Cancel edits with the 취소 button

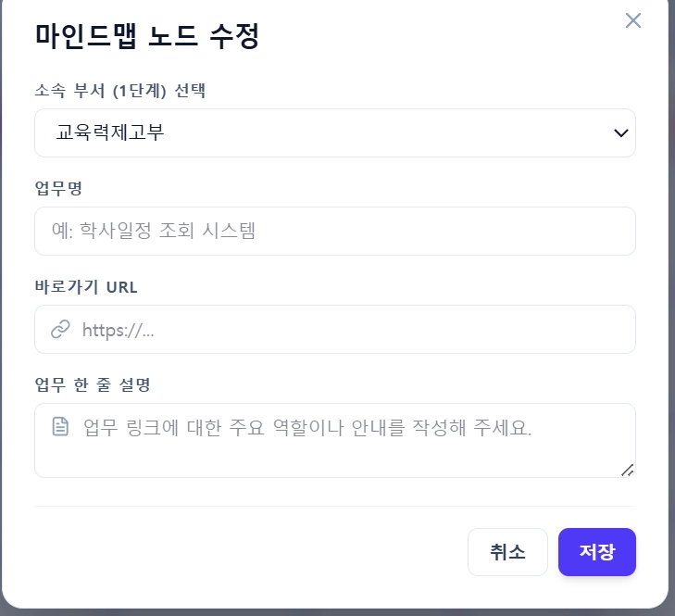click(x=507, y=552)
